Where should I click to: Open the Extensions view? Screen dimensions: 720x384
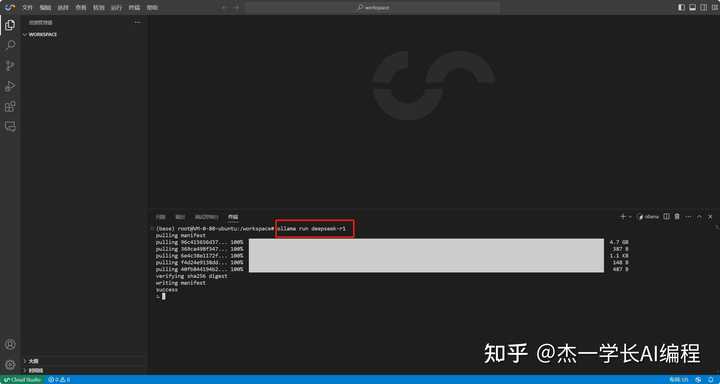tap(10, 107)
